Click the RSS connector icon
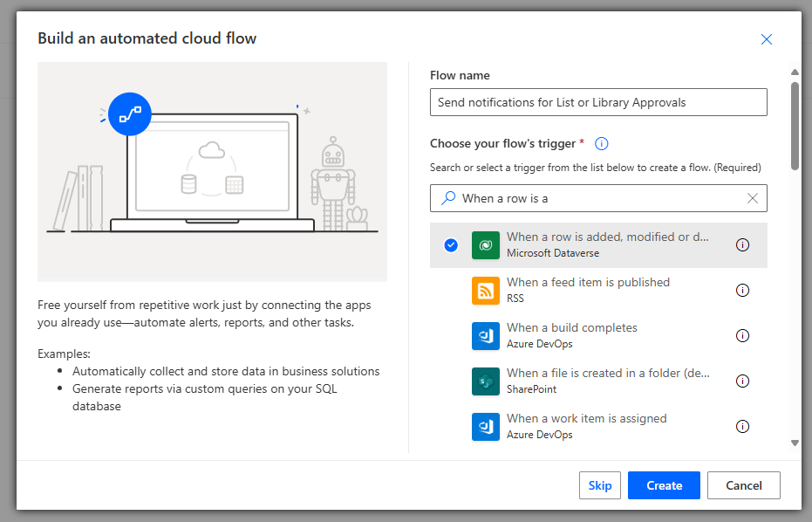Viewport: 812px width, 522px height. (x=485, y=291)
